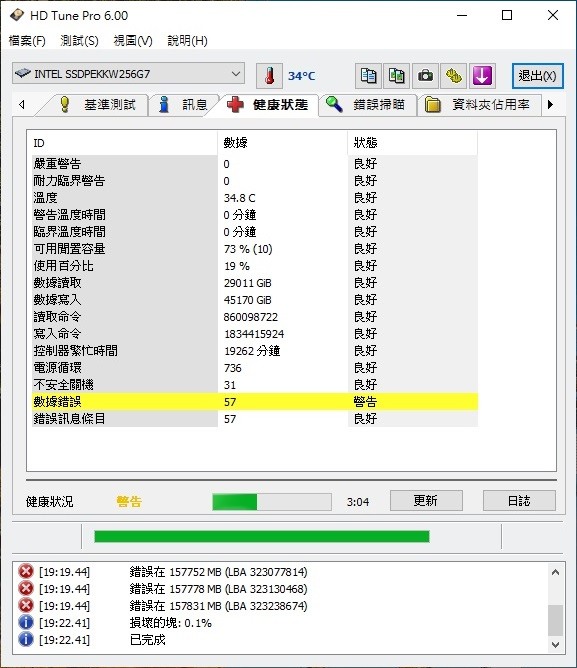Show earlier tabs with left arrow
577x668 pixels.
coord(22,104)
